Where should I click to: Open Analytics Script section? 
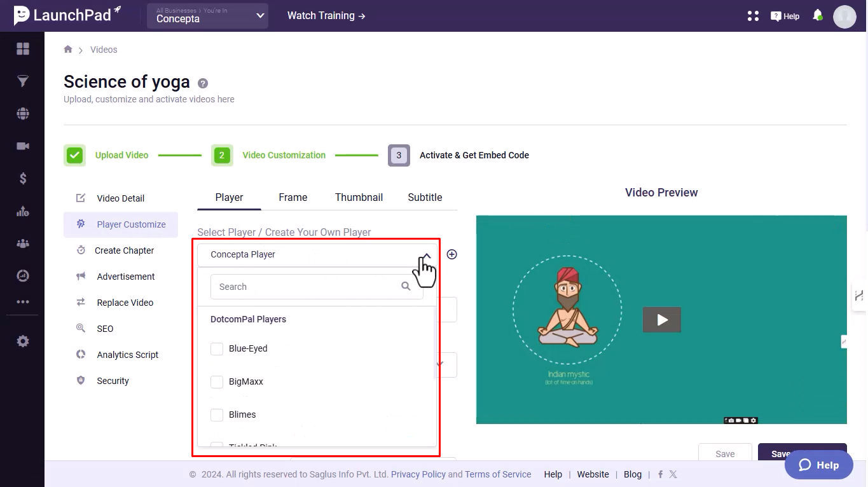pyautogui.click(x=121, y=355)
